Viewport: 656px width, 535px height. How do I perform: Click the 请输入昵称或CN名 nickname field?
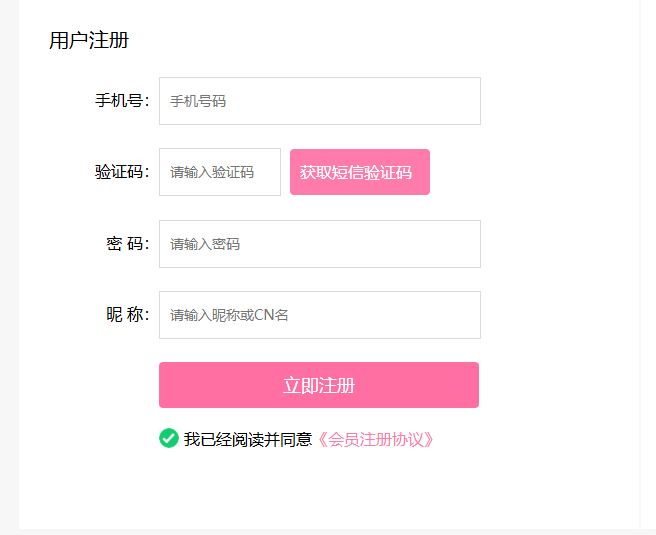click(x=320, y=315)
